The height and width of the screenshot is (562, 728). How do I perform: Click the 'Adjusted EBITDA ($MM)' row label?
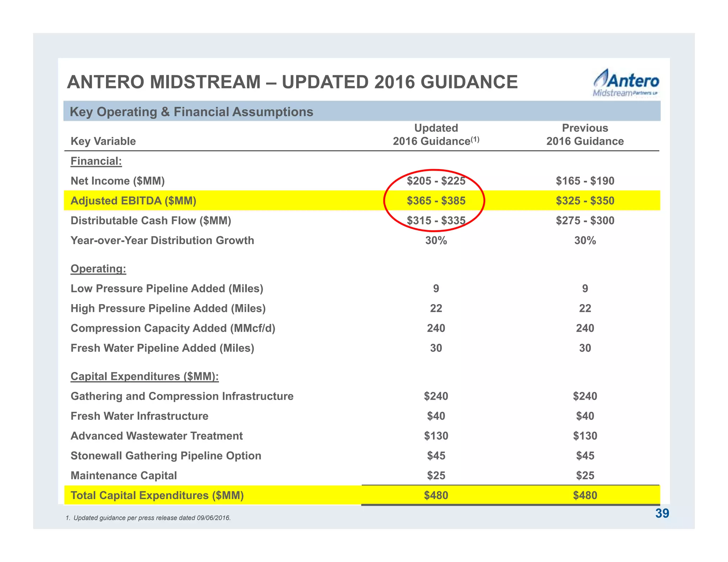click(133, 201)
